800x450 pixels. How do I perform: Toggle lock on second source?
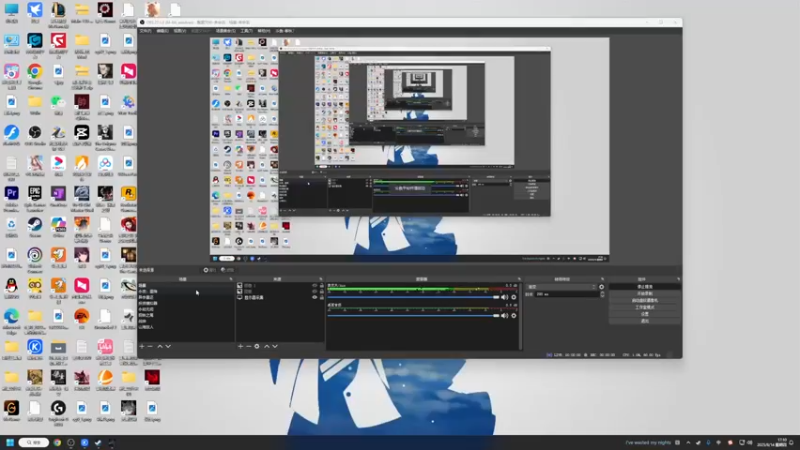coord(321,291)
